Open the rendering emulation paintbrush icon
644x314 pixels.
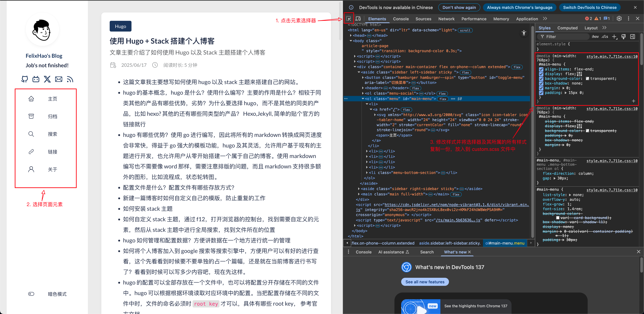[x=624, y=37]
